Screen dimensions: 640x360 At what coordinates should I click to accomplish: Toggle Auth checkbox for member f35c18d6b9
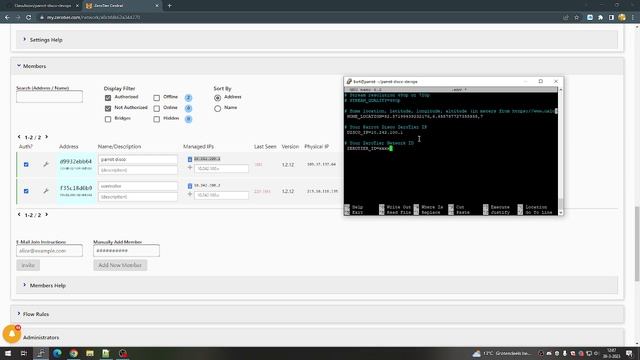click(26, 191)
